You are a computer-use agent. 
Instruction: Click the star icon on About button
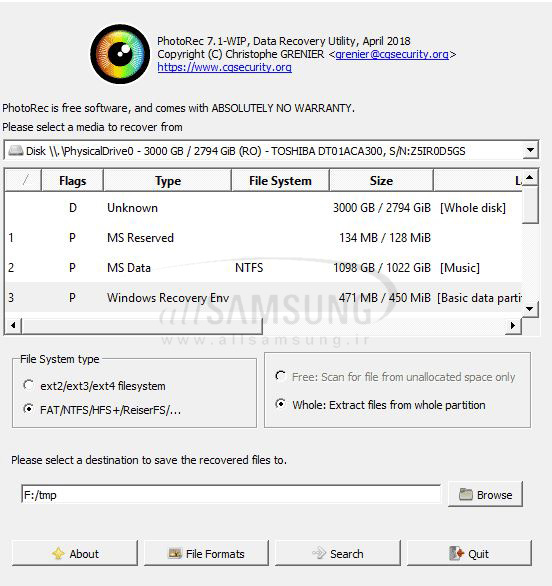pyautogui.click(x=58, y=553)
